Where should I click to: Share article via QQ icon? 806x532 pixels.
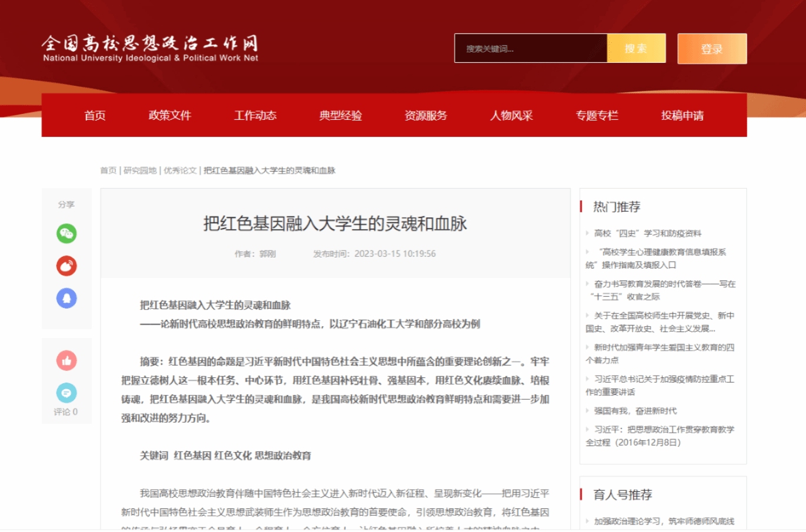click(66, 298)
